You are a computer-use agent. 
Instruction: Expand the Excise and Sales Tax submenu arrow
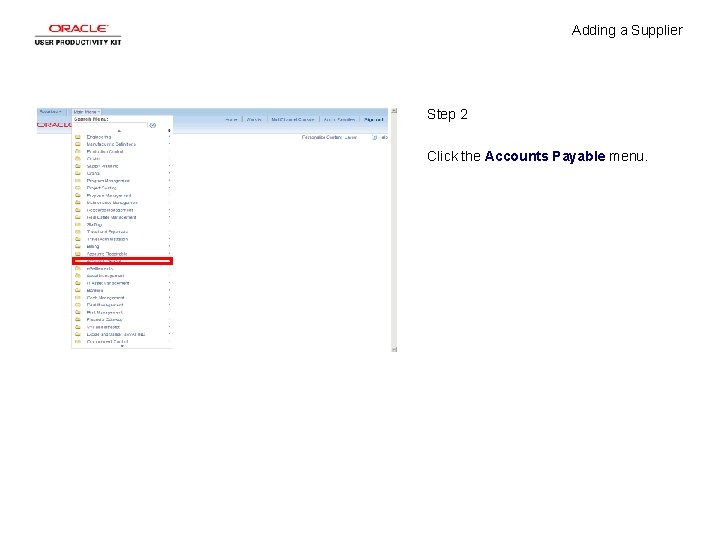click(x=169, y=334)
